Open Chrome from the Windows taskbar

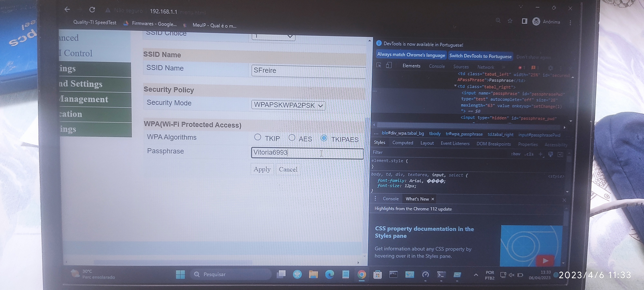click(361, 275)
